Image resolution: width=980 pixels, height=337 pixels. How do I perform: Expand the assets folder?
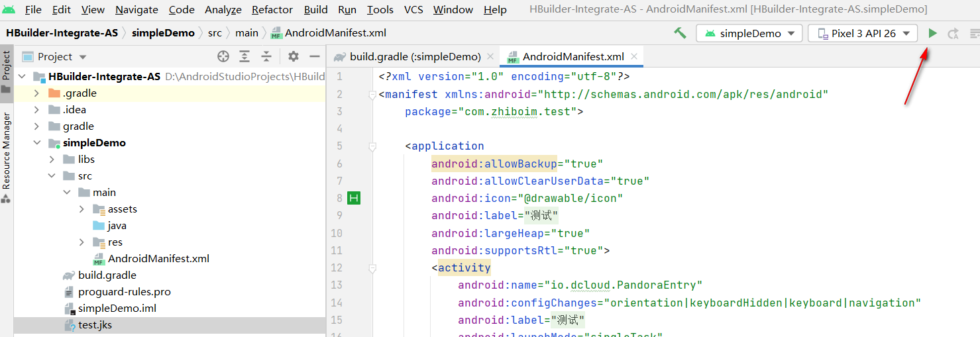tap(82, 209)
